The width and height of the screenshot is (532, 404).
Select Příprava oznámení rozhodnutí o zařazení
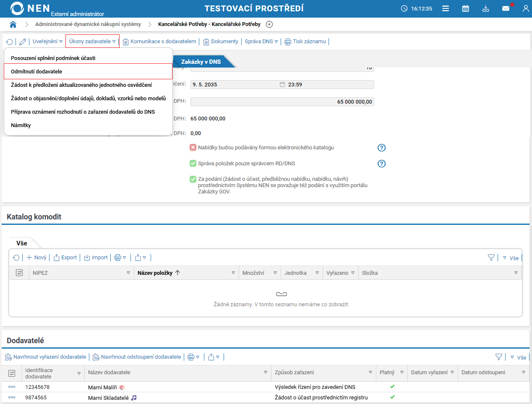point(88,112)
